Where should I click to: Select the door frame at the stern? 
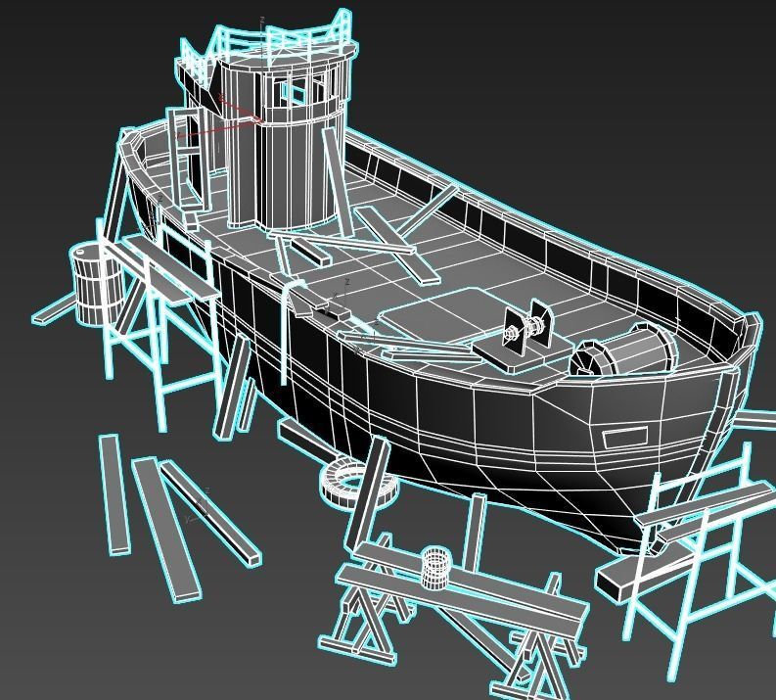coord(187,158)
